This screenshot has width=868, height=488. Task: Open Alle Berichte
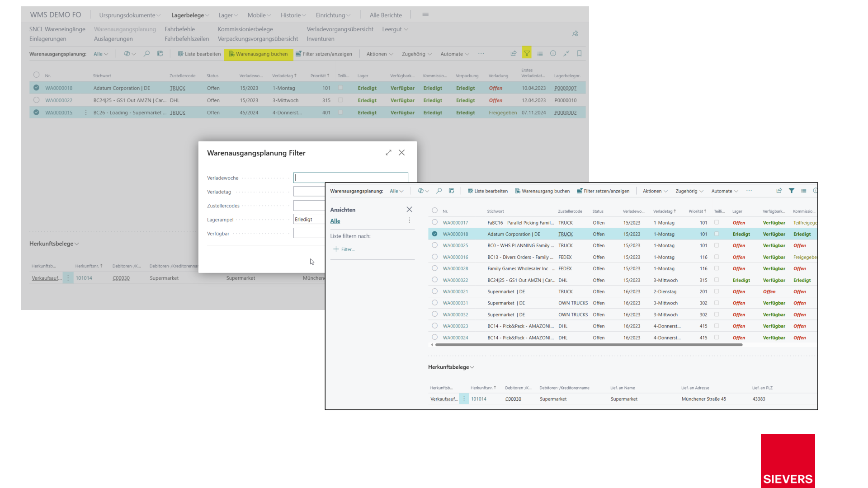[x=386, y=15]
